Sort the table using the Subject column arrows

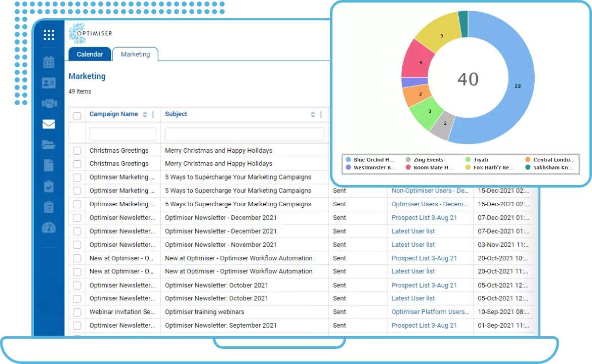(313, 115)
